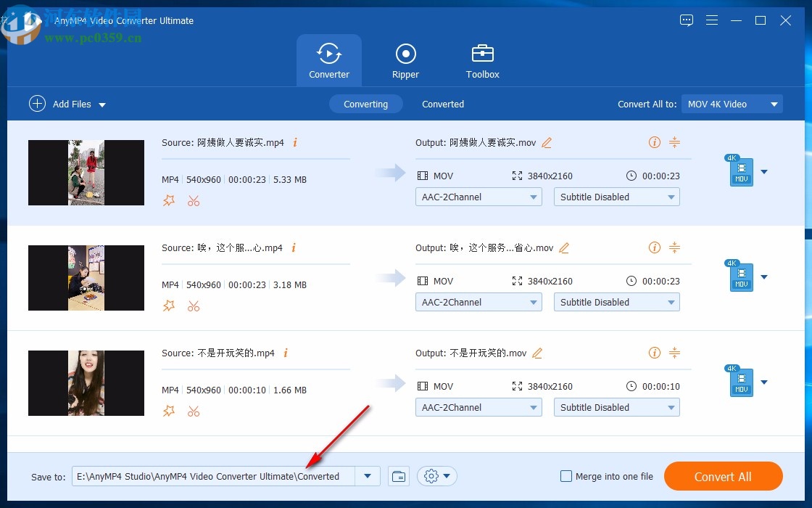Switch to the Converted list
The image size is (812, 508).
pyautogui.click(x=442, y=104)
